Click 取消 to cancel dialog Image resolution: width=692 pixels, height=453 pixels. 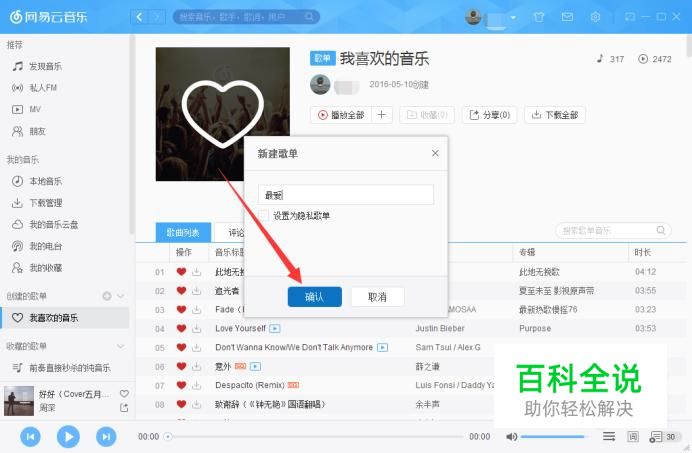click(377, 297)
